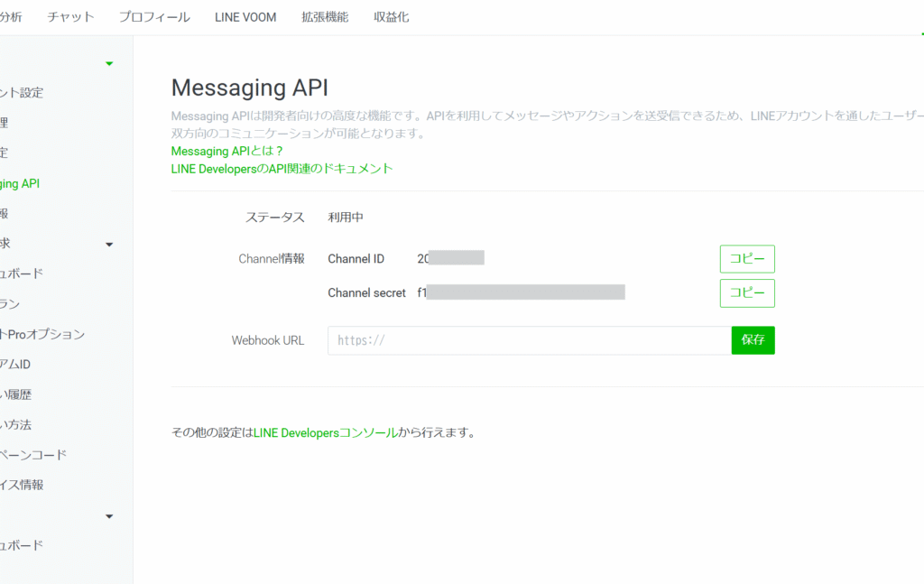Open the sidebar item ending in アムID
Viewport: 924px width, 584px height.
[x=15, y=364]
